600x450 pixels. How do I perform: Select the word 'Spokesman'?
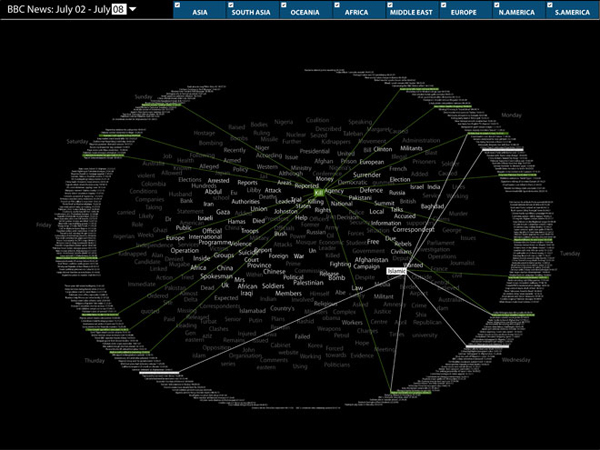(217, 276)
